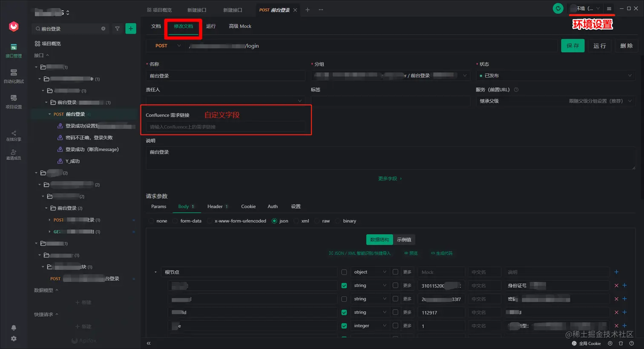Switch to the Header tab
Image resolution: width=644 pixels, height=349 pixels.
point(218,206)
